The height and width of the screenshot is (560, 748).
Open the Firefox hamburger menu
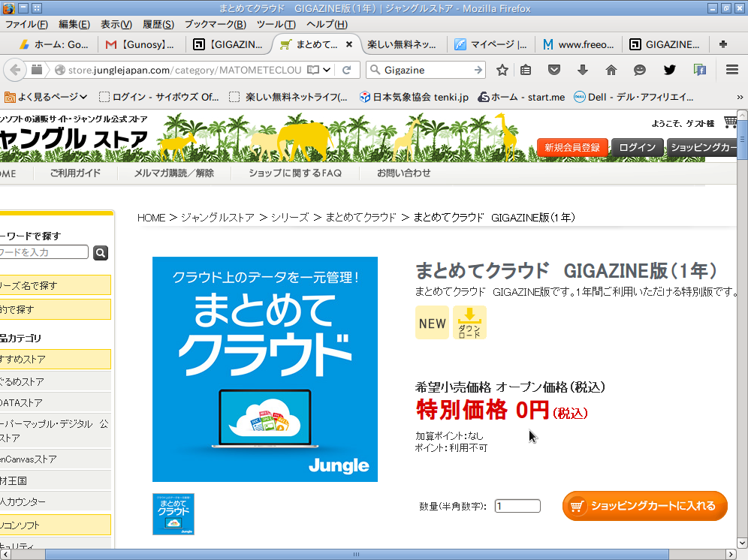pos(732,70)
